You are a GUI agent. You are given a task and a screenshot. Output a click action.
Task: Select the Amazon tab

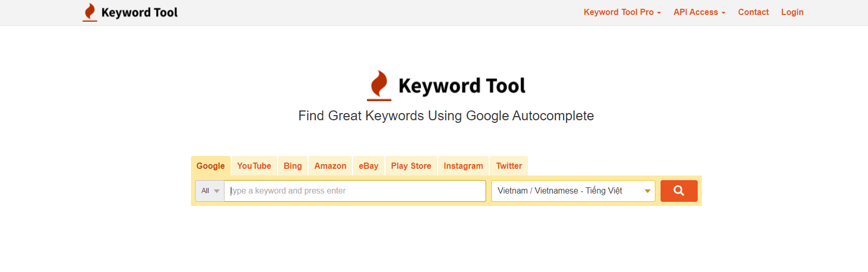coord(330,166)
